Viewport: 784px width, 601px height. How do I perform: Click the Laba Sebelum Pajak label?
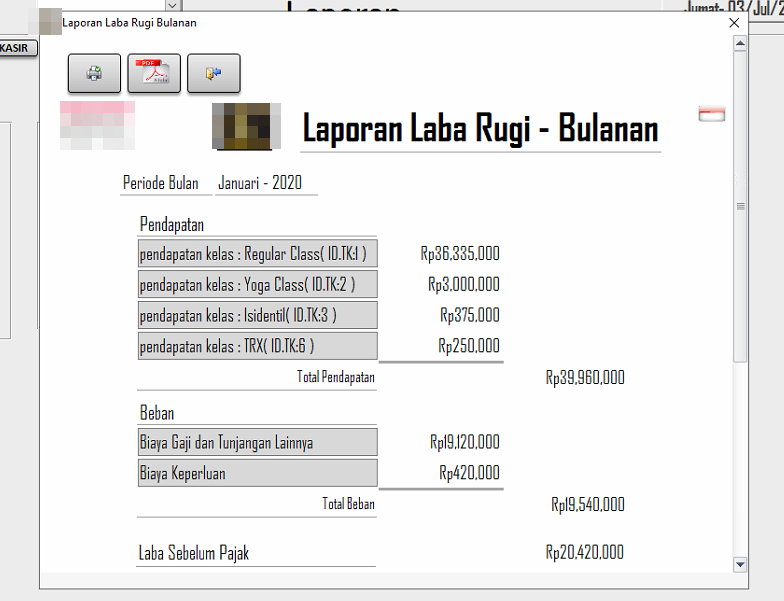pos(194,553)
